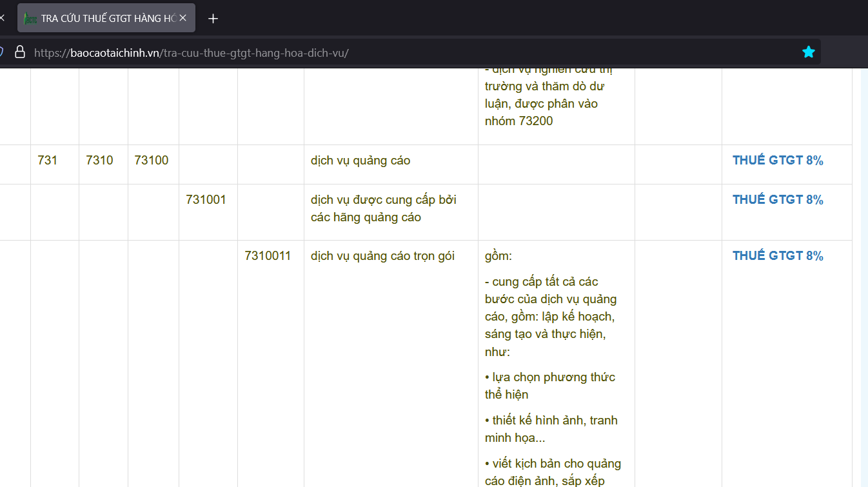Close the TRA CỨU THUẾ GTGT tab
The image size is (868, 487).
pyautogui.click(x=182, y=18)
